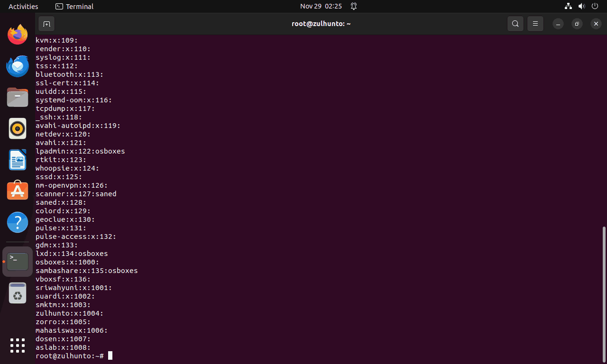Screen dimensions: 607x364
Task: Open the Help application
Action: click(x=18, y=222)
